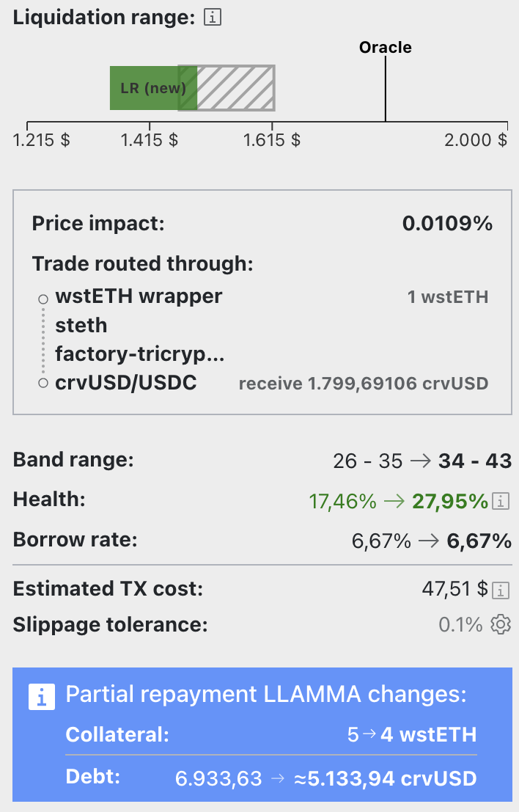Select the green LR (new) range bar
This screenshot has width=519, height=812.
point(153,88)
